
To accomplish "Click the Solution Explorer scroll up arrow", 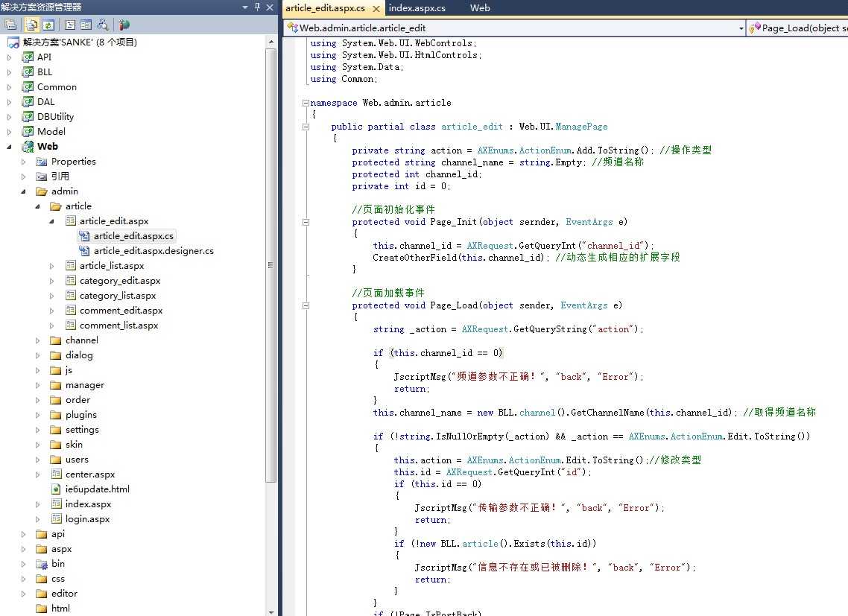I will pyautogui.click(x=271, y=42).
